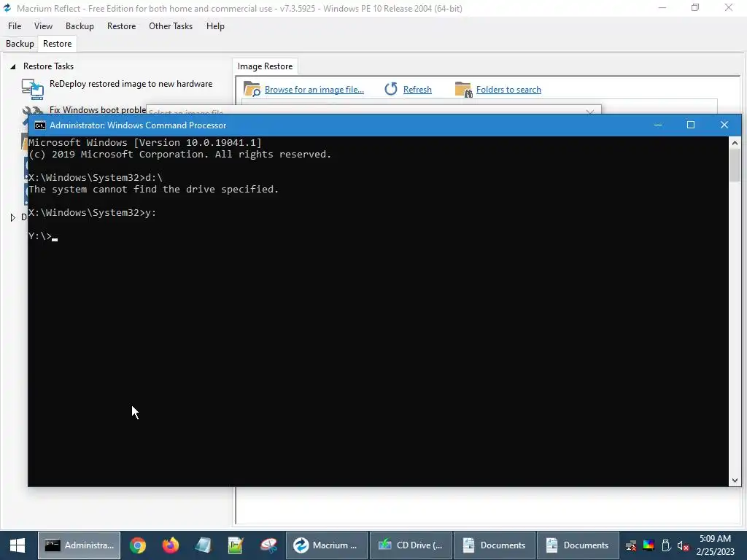Click the ReDeploy restored image icon
The height and width of the screenshot is (560, 747).
tap(32, 88)
